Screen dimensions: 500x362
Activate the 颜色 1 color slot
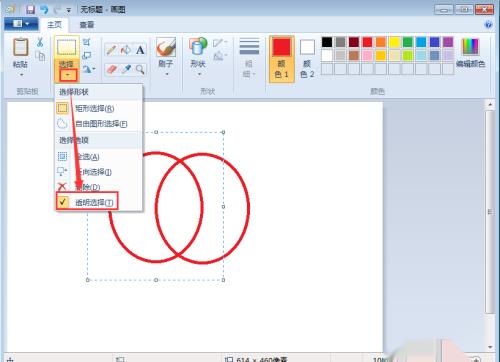(x=282, y=59)
